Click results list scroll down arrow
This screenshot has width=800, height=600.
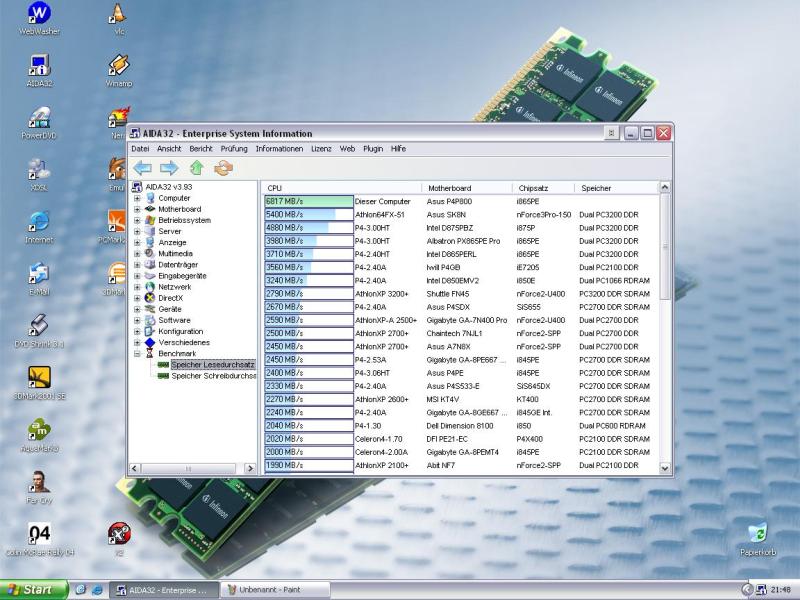click(x=664, y=467)
